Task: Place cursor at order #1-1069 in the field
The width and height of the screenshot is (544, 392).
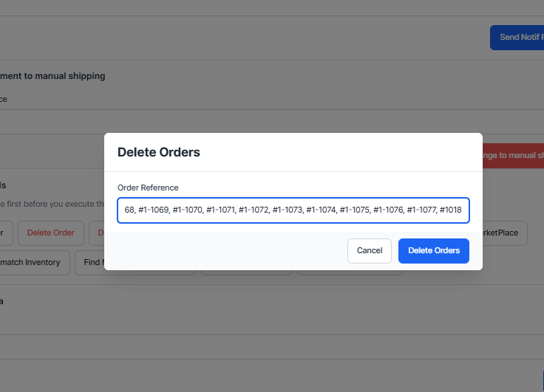Action: point(153,210)
